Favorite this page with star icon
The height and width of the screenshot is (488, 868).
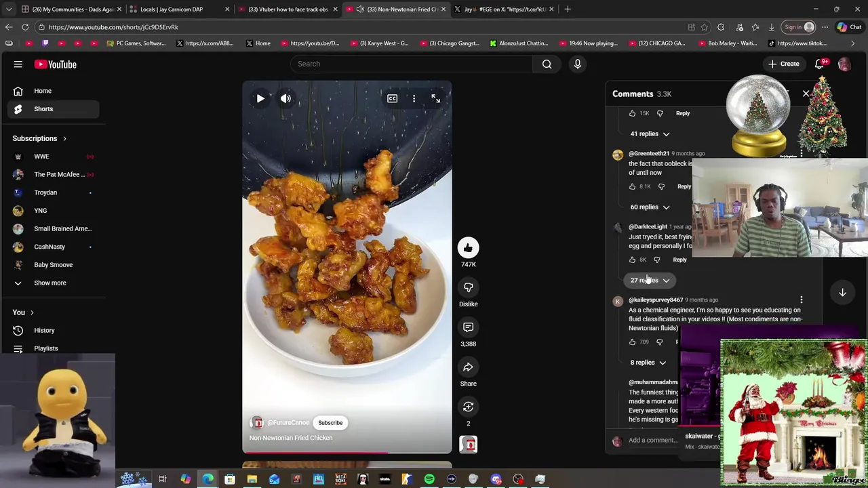point(705,27)
